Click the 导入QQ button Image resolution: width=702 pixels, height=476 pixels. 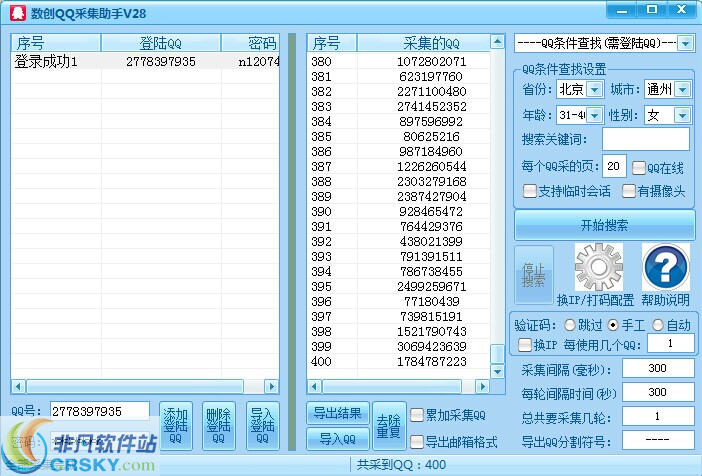point(338,439)
